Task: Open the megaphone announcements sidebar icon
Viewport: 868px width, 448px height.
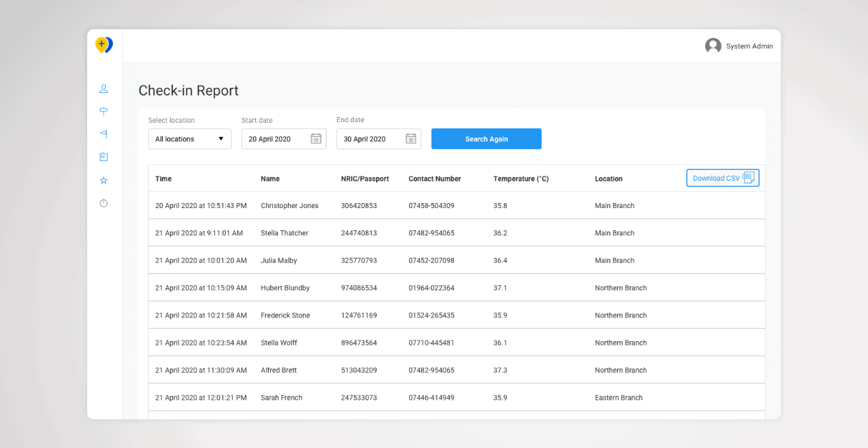Action: point(104,134)
